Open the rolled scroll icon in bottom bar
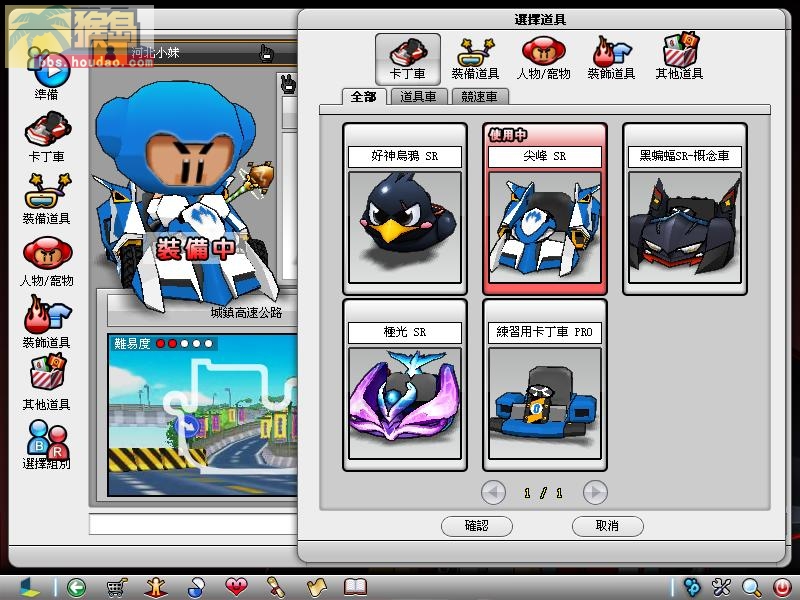This screenshot has height=600, width=800. pyautogui.click(x=276, y=588)
